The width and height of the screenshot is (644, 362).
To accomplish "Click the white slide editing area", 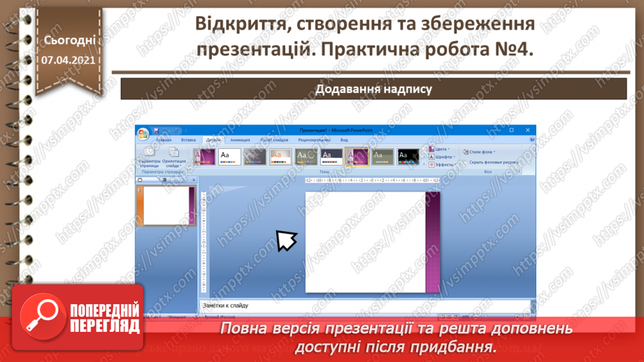I will [365, 242].
